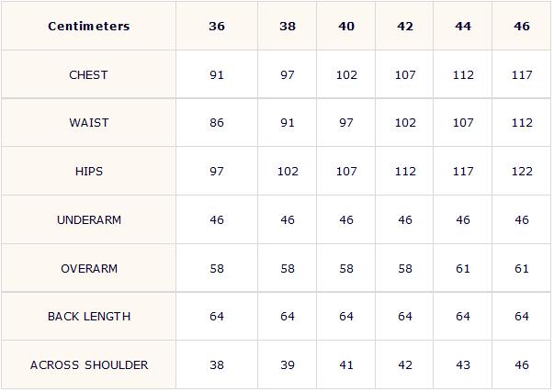Select the UNDERARM row label
The image size is (554, 392).
pyautogui.click(x=89, y=220)
